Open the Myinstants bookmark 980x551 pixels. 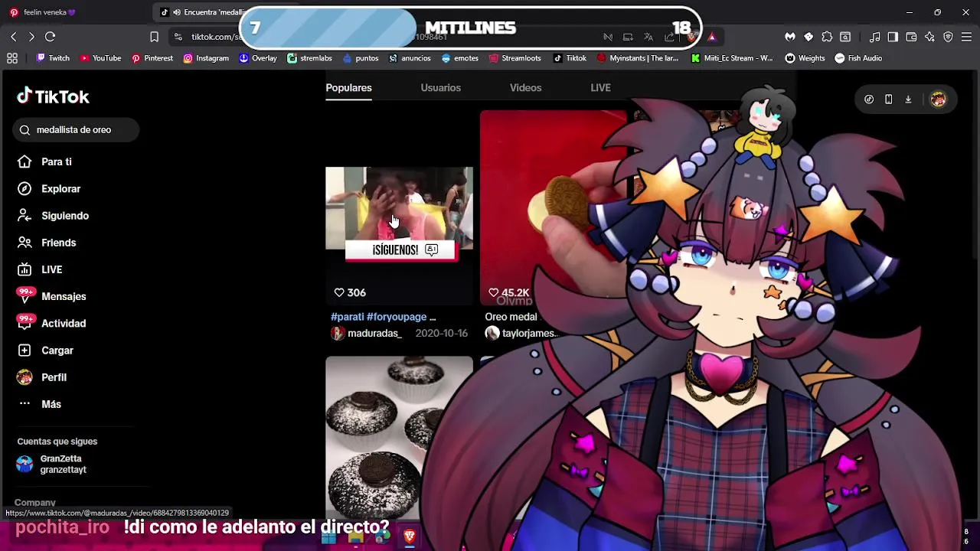(x=637, y=58)
